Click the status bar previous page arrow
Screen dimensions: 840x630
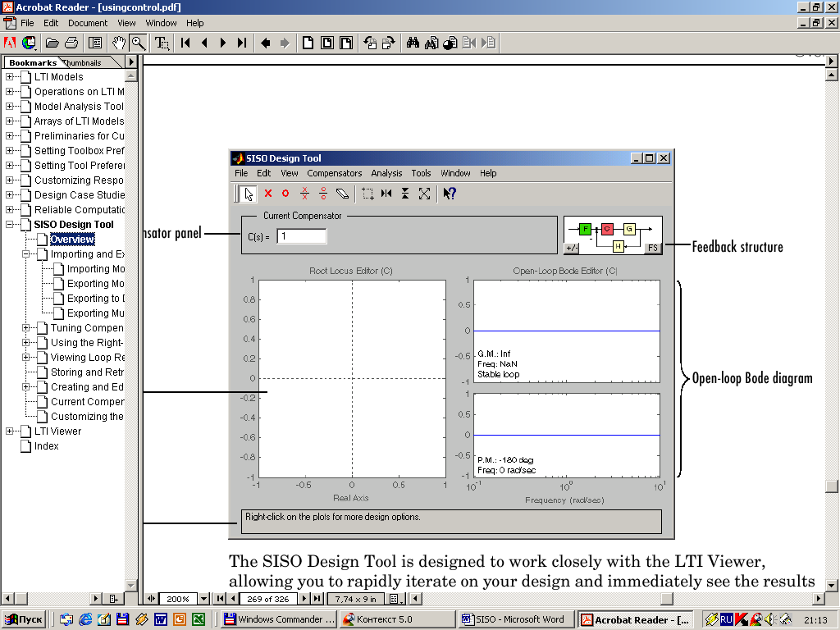(233, 599)
